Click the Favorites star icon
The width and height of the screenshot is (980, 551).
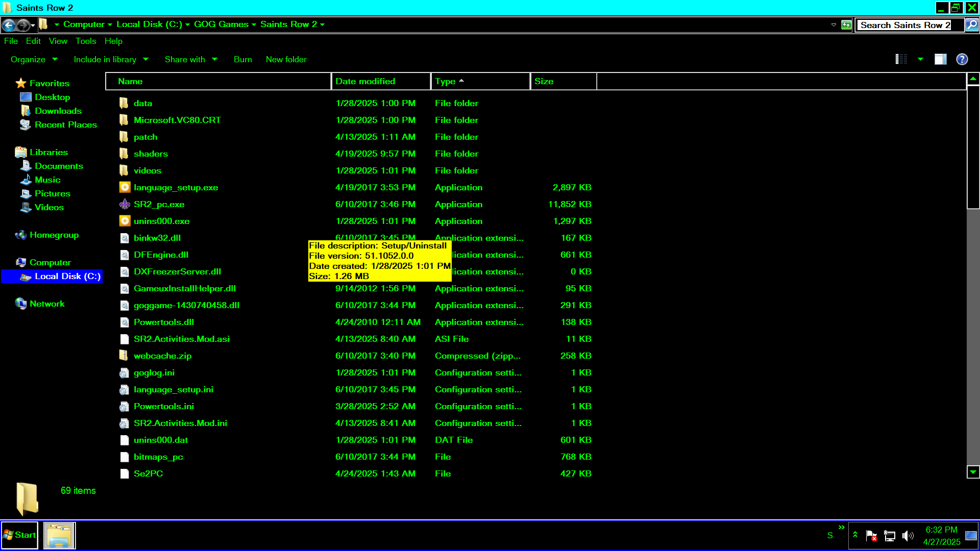pos(21,83)
